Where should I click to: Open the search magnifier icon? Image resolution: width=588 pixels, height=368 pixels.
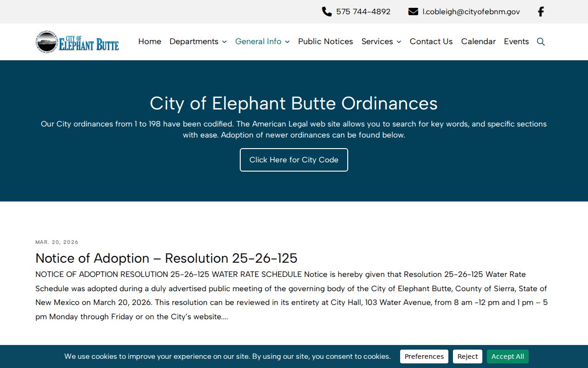point(541,42)
